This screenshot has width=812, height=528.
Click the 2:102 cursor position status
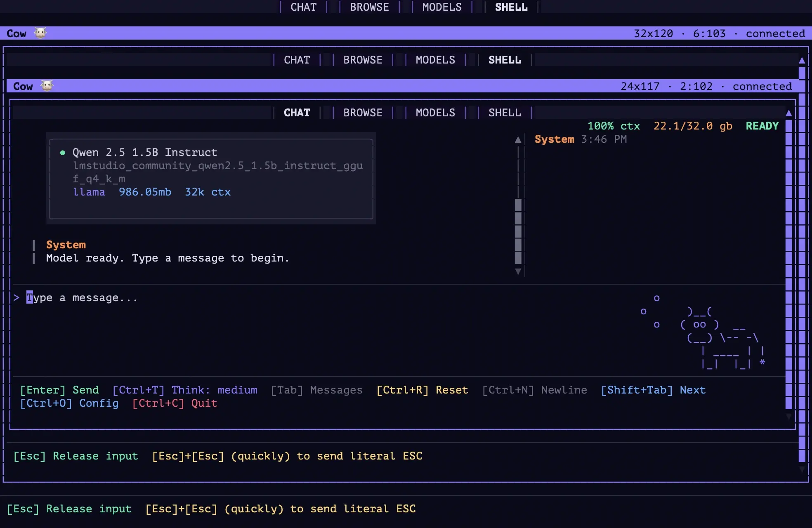click(x=696, y=86)
